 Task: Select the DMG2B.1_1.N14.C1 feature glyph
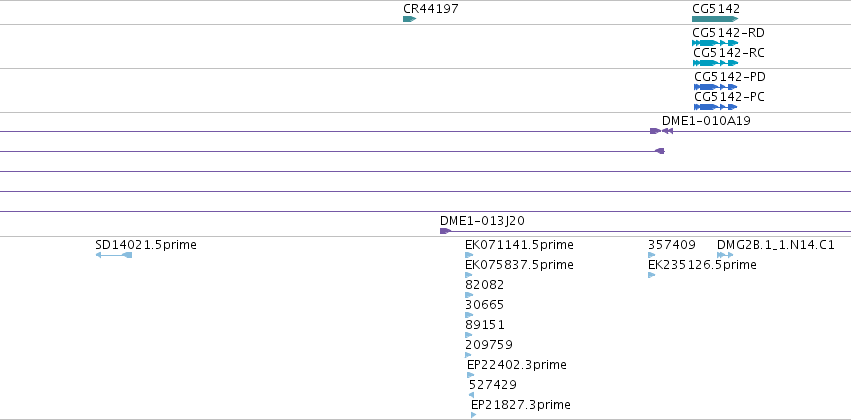click(725, 255)
